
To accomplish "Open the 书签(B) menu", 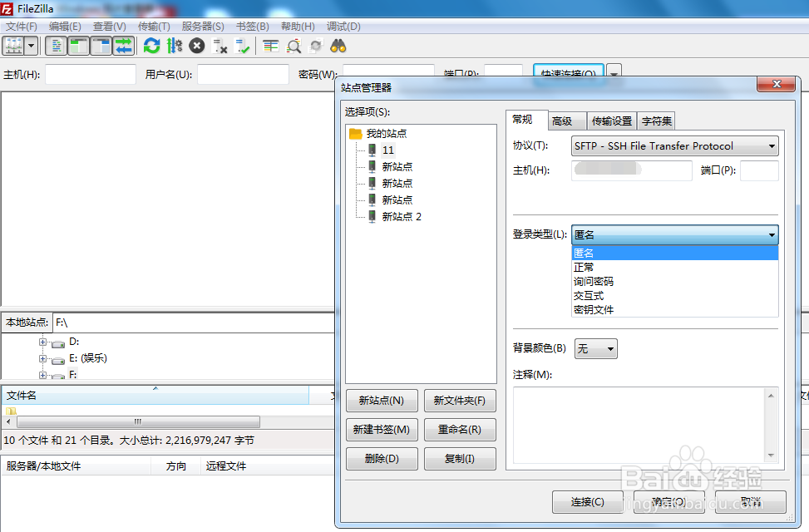I will pos(252,27).
